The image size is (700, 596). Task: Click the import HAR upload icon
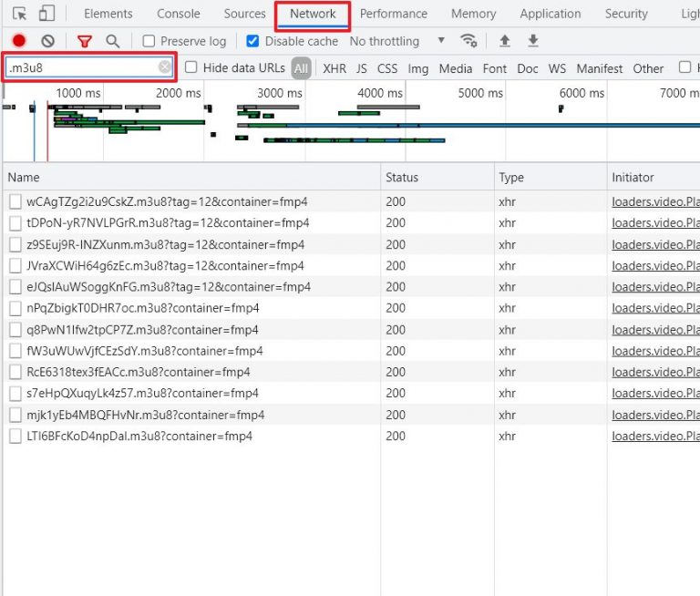click(504, 41)
